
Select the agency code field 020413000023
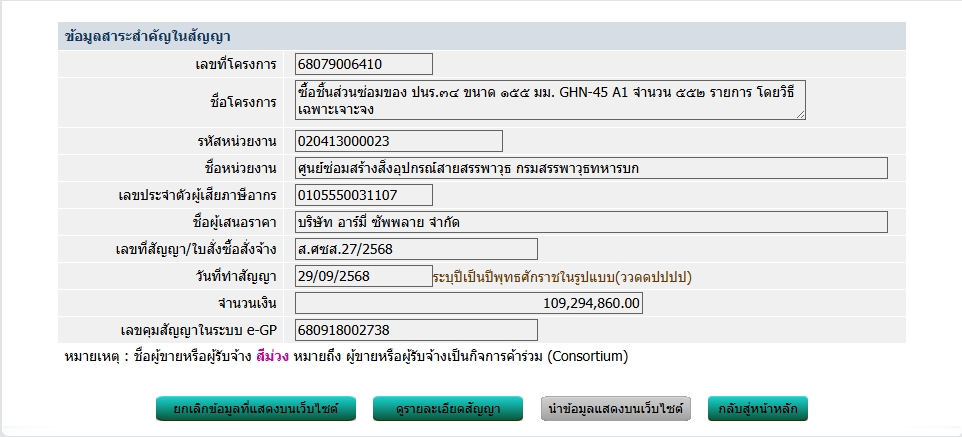point(399,141)
